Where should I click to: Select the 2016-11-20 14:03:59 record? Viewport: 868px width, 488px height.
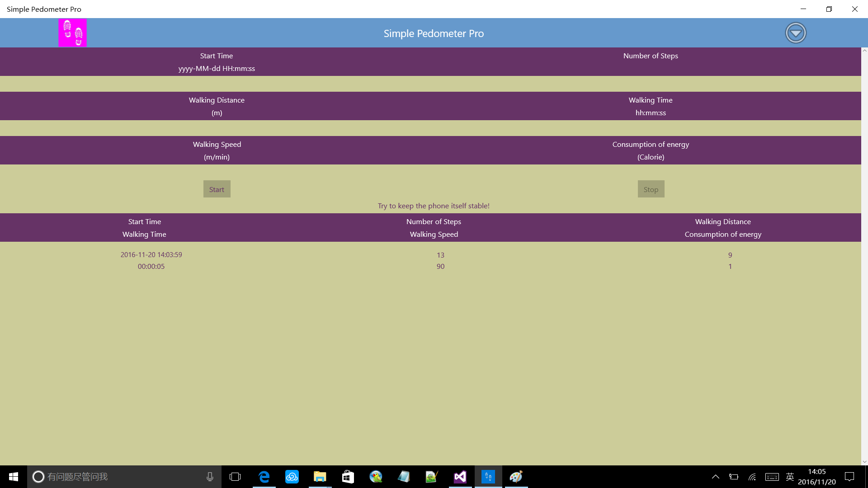(x=151, y=255)
